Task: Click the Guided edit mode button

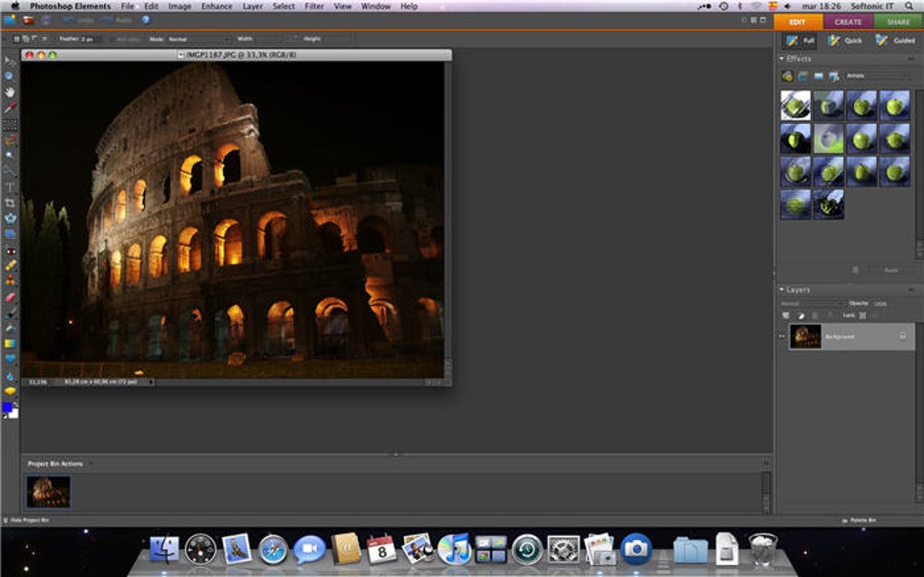Action: pos(895,41)
